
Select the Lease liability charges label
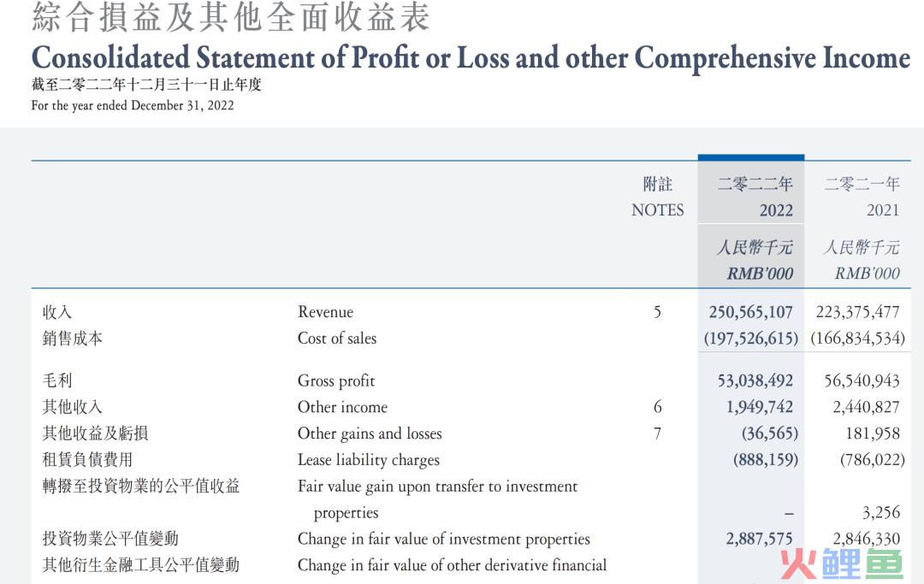[368, 460]
